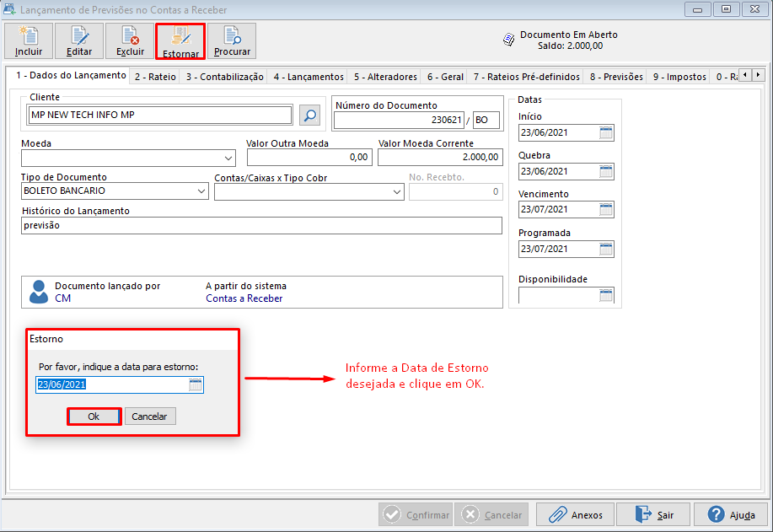
Task: Open calendar in Estorno date field
Action: tap(196, 385)
